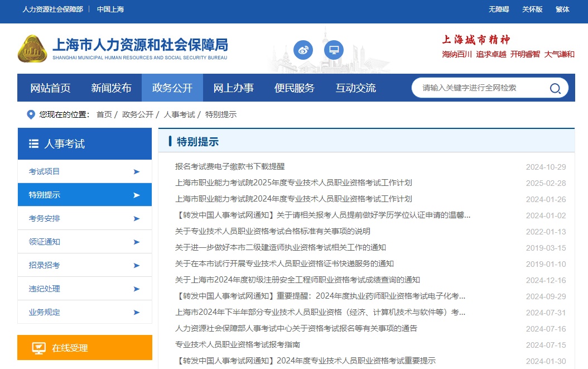Click 人事考试 in the breadcrumb
Screen dimensions: 588x369
tap(179, 114)
